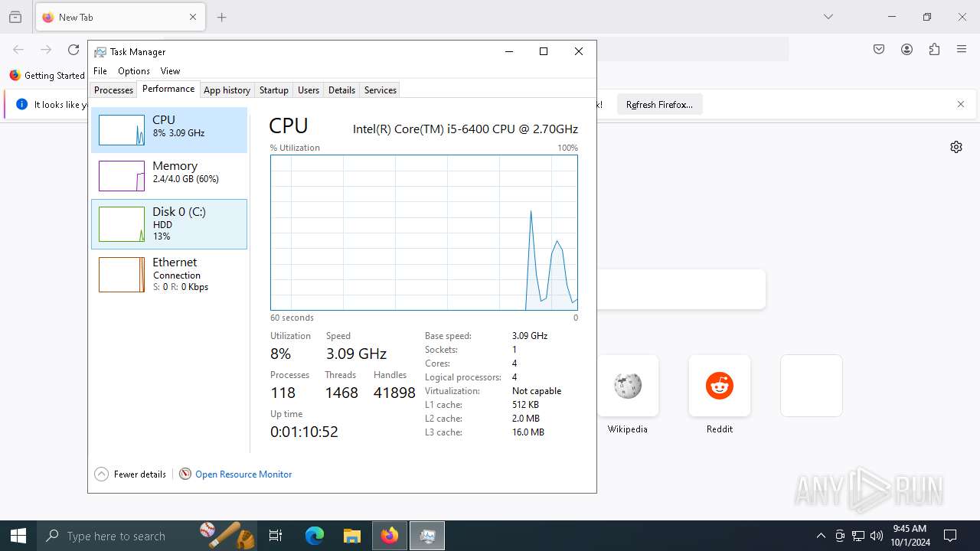The width and height of the screenshot is (980, 551).
Task: Open the Firefox account icon
Action: click(x=906, y=50)
